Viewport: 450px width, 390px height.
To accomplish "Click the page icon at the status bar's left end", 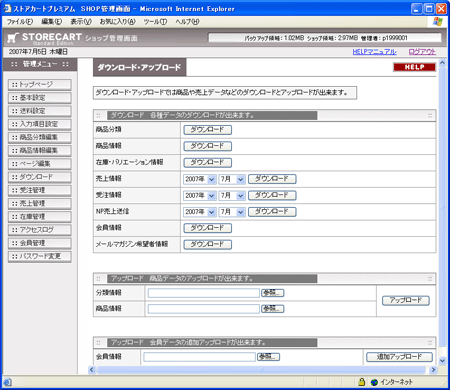I will [x=7, y=382].
